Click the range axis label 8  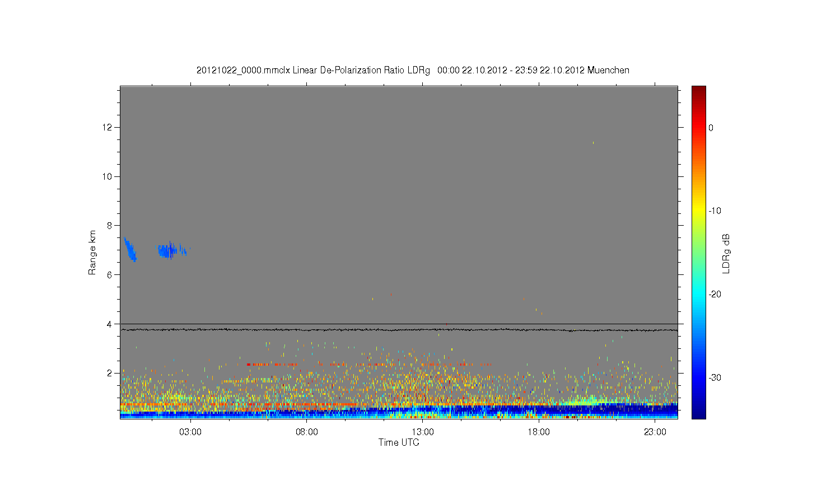(110, 226)
